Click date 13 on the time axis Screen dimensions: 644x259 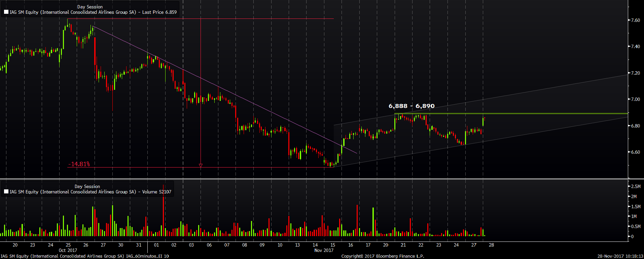297,245
